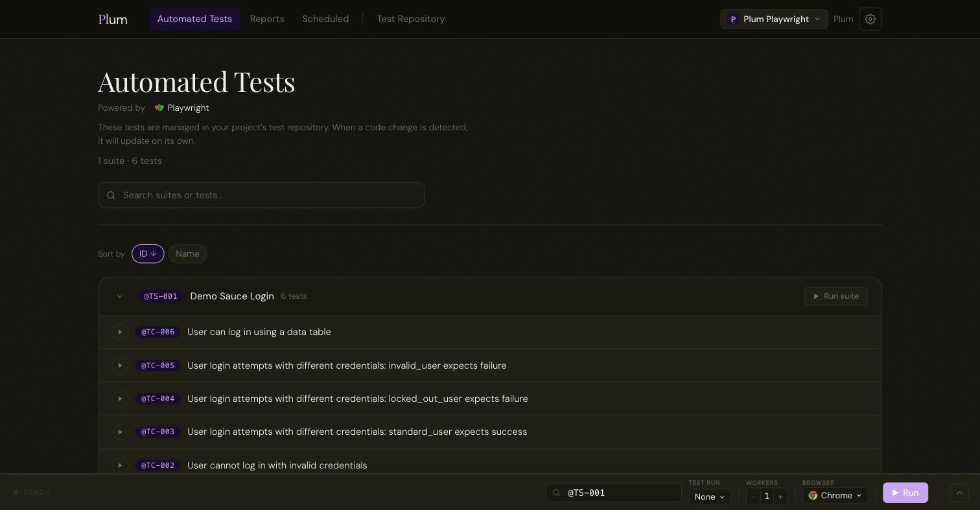This screenshot has height=510, width=980.
Task: Open the Reports tab
Action: click(x=267, y=19)
